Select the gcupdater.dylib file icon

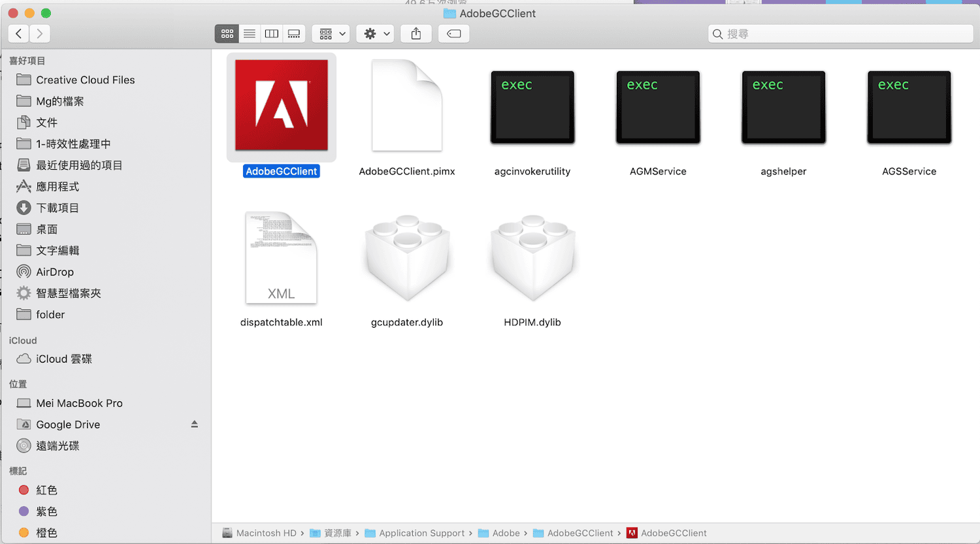pos(407,258)
